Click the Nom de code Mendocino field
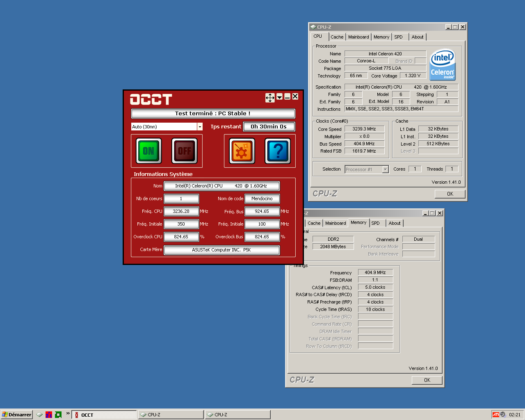 262,199
